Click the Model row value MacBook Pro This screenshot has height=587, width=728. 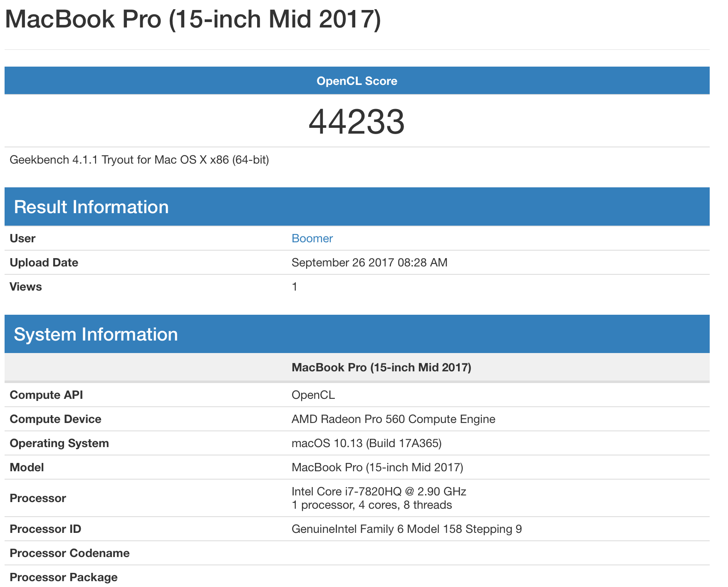(377, 468)
